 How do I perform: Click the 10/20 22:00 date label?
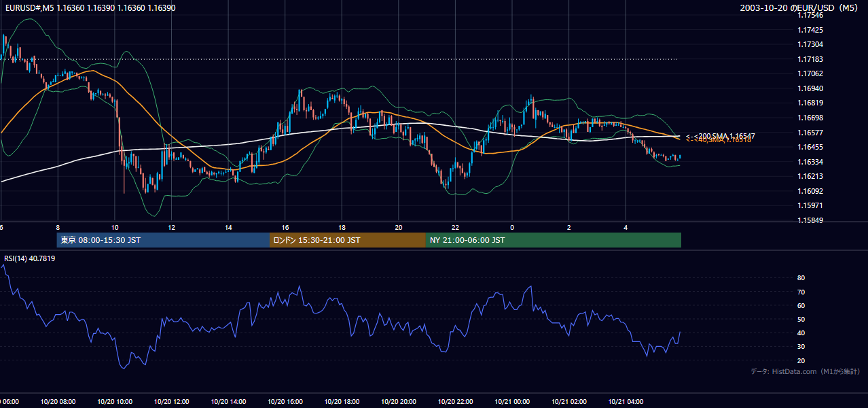455,402
